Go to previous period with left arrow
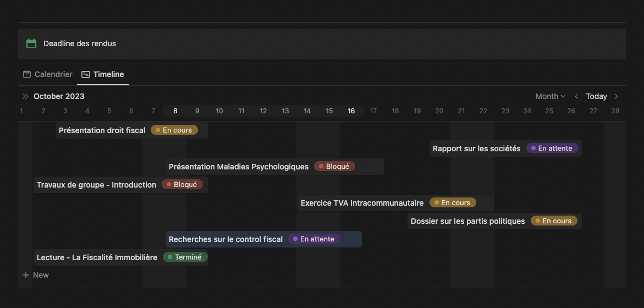644x308 pixels. 576,96
